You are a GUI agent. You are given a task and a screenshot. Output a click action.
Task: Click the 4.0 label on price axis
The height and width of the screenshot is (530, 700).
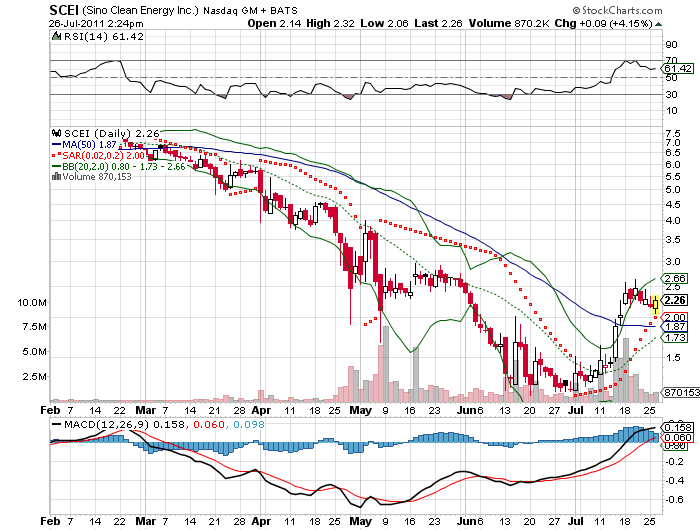click(x=672, y=221)
